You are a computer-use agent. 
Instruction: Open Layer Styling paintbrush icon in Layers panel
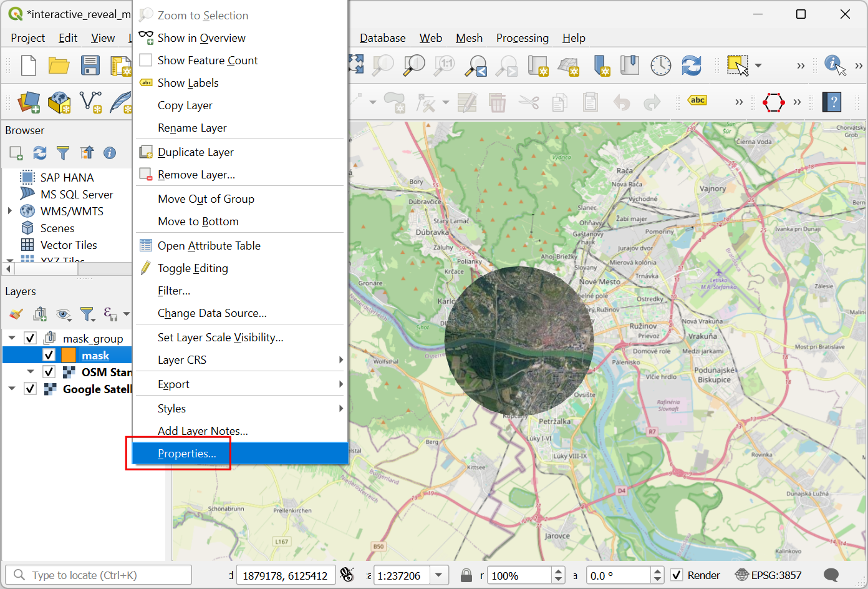click(16, 314)
